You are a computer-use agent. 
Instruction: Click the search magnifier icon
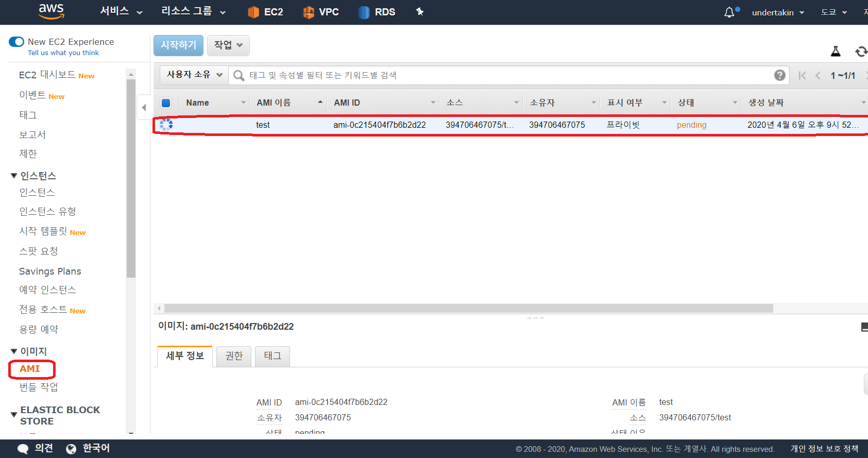[x=239, y=75]
